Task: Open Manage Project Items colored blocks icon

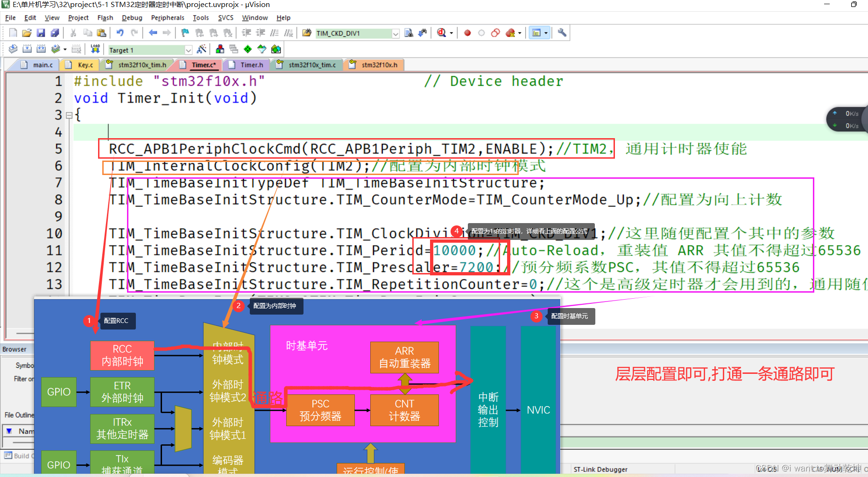Action: pos(220,49)
